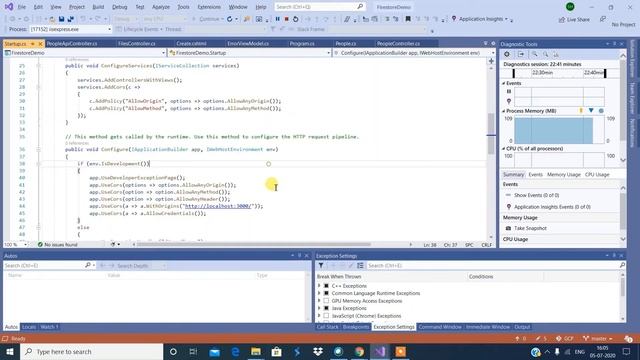
Task: Click Windows taskbar search field
Action: point(91,351)
